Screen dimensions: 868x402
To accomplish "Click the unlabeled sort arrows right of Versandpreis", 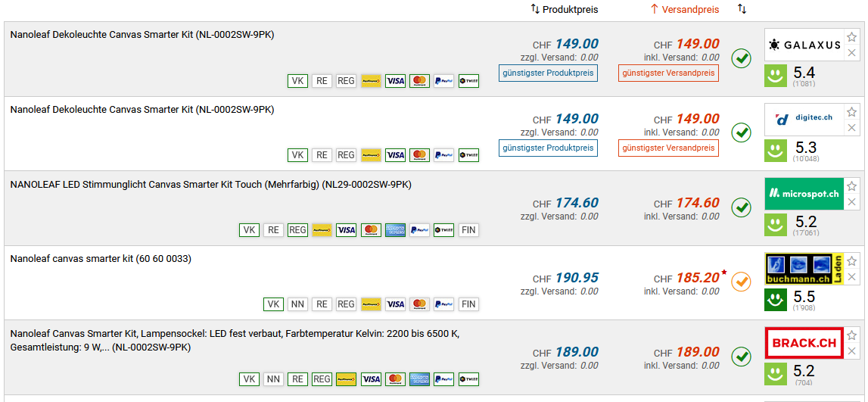I will 742,9.
